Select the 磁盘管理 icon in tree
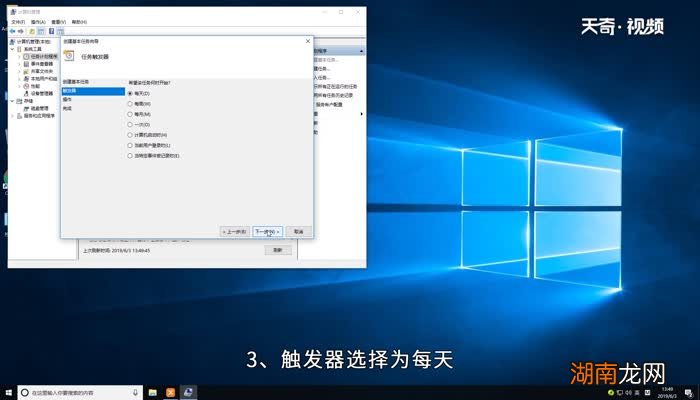700x400 pixels. 26,108
